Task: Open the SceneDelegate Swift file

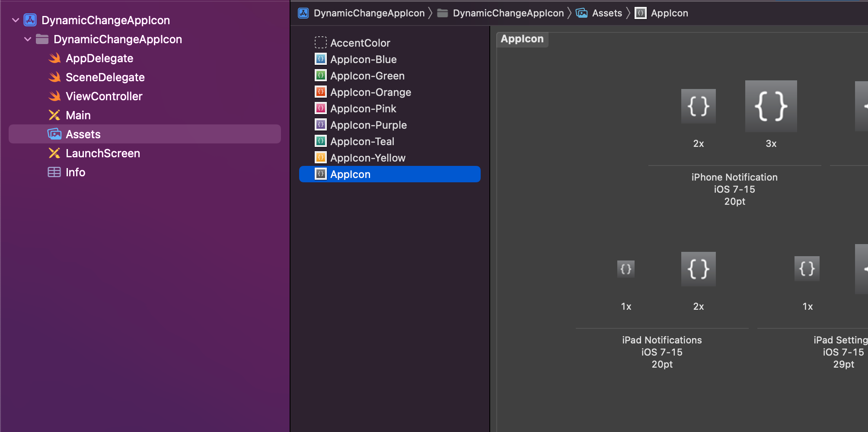Action: 105,77
